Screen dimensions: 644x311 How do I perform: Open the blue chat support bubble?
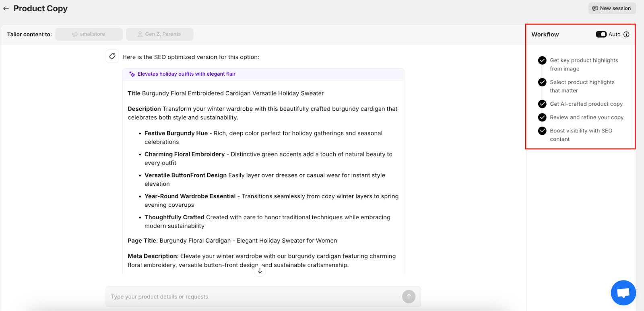coord(623,292)
